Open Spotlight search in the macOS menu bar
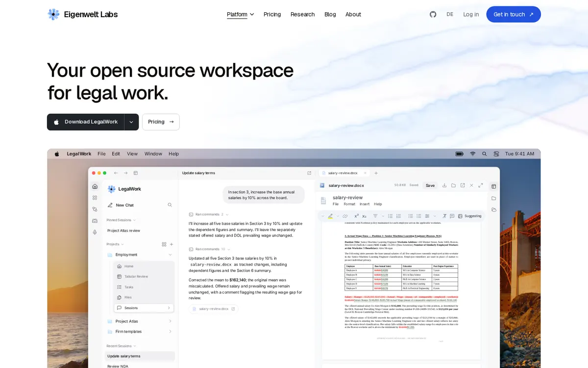 click(x=485, y=154)
